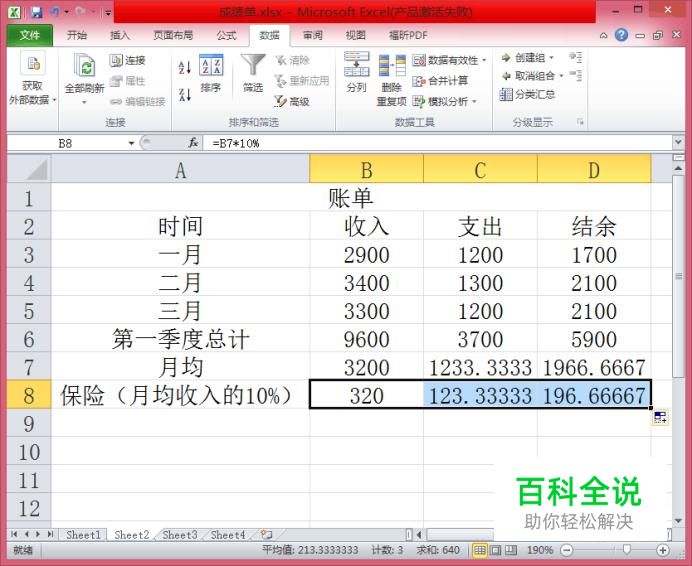Screen dimensions: 692x566
Task: Select cell B8 with value 320
Action: (366, 395)
